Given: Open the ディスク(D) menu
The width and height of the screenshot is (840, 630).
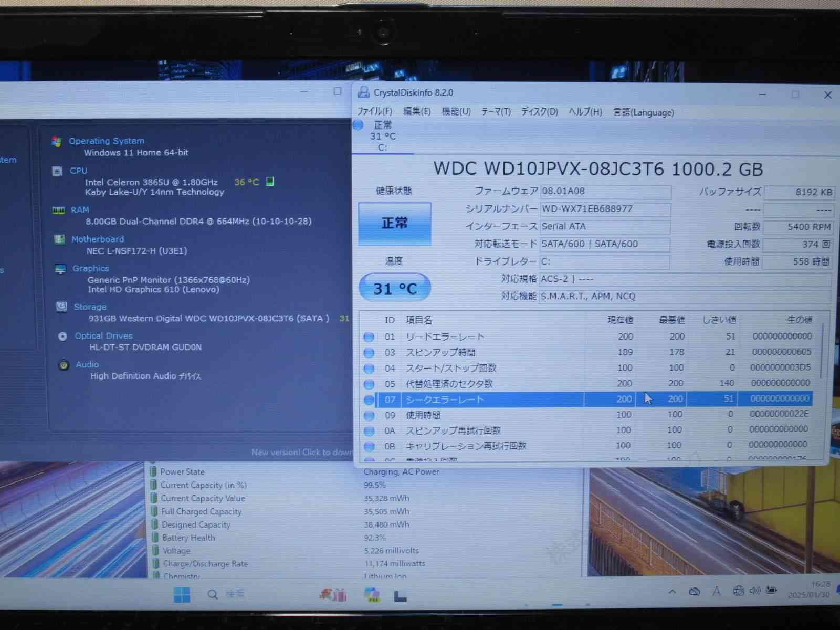Looking at the screenshot, I should 539,111.
